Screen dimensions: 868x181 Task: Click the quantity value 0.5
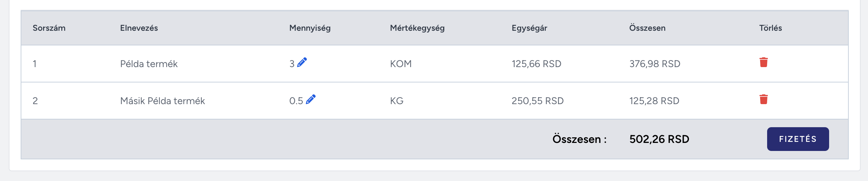(296, 101)
